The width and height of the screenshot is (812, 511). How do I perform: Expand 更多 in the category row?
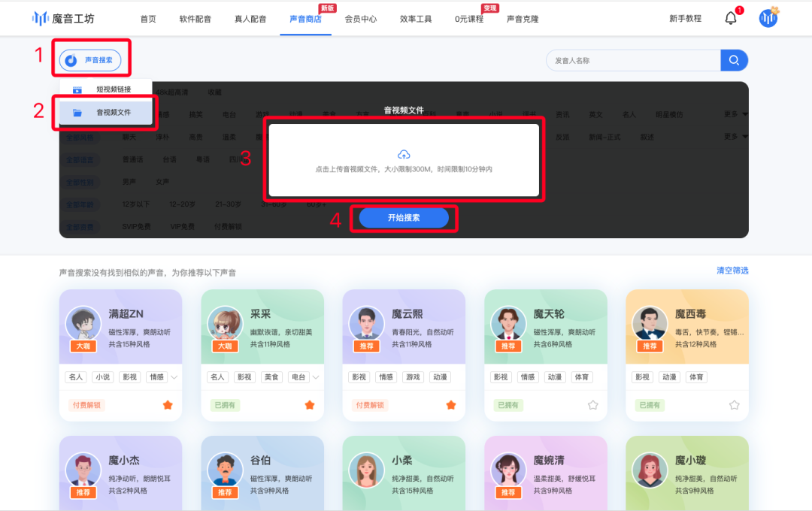pyautogui.click(x=736, y=114)
